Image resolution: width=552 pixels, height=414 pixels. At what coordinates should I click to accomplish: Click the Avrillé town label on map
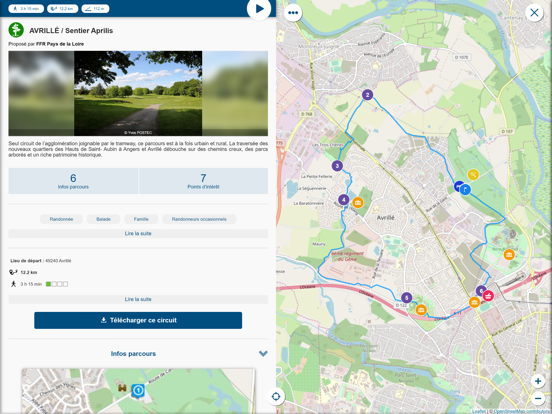pyautogui.click(x=385, y=218)
